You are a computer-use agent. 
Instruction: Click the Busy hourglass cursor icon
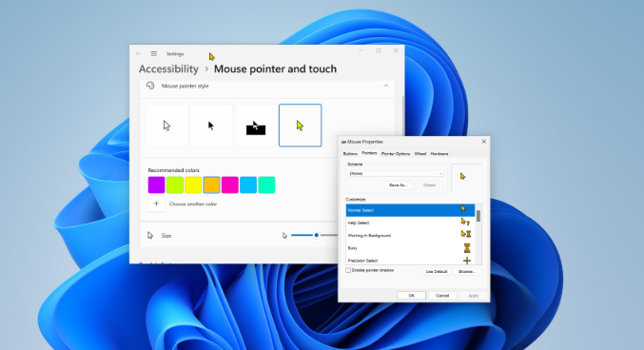[x=467, y=248]
